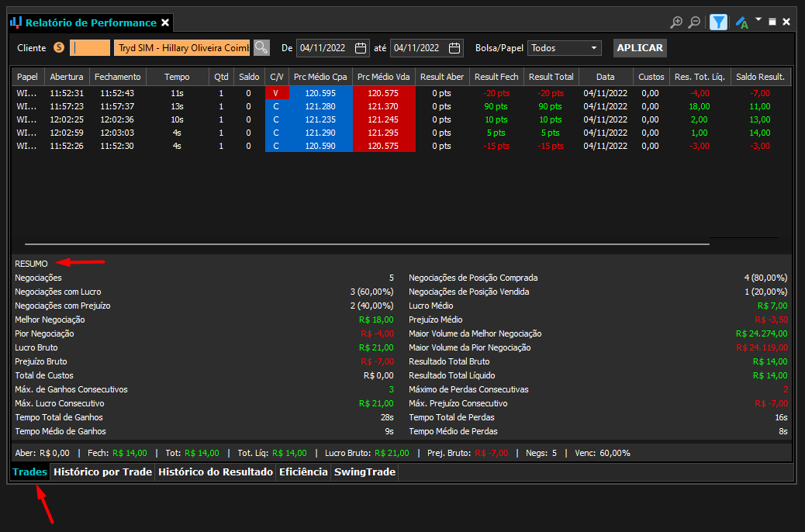805x532 pixels.
Task: Click the red 121.370 sell price cell
Action: tap(384, 106)
